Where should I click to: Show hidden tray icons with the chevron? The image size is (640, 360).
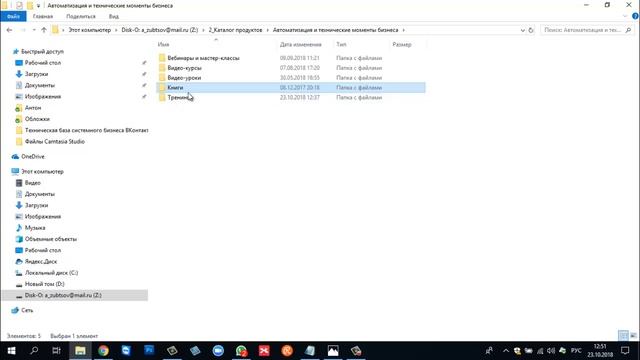[x=506, y=351]
